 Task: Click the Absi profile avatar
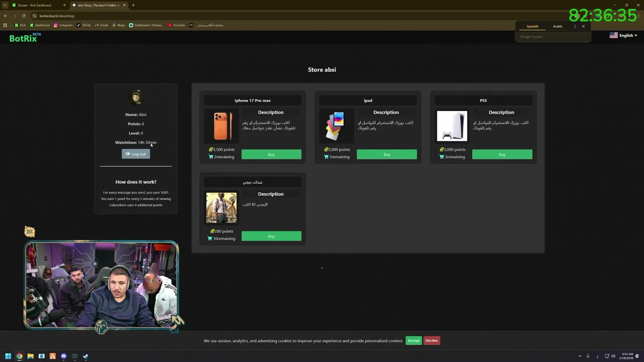click(x=136, y=97)
